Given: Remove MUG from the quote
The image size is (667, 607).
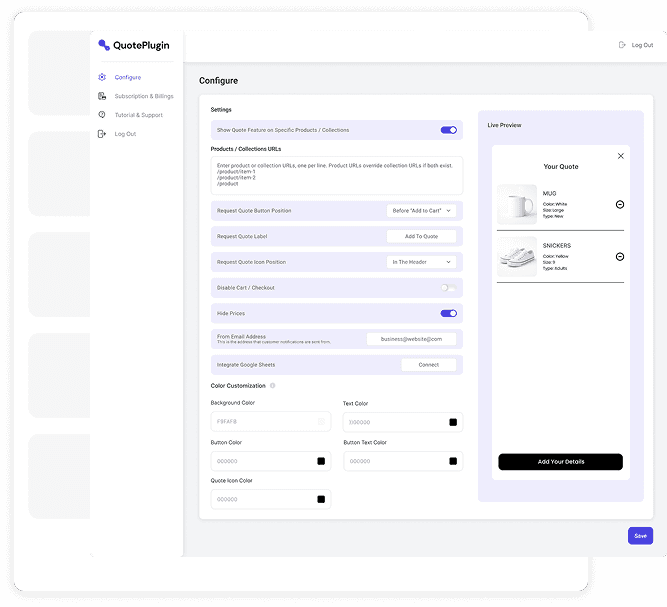Looking at the screenshot, I should pyautogui.click(x=620, y=205).
